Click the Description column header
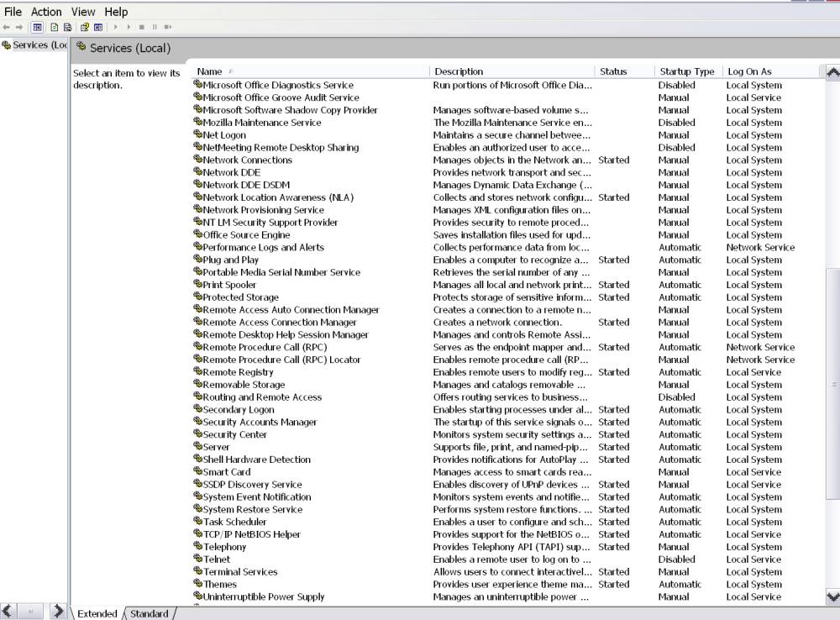 click(x=512, y=71)
